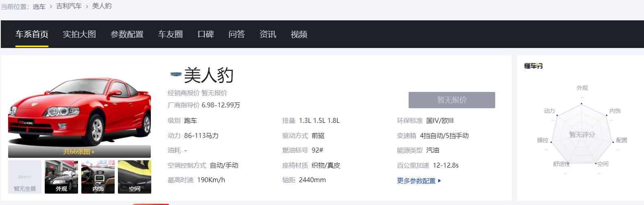Open the 问答 tab
The height and width of the screenshot is (205, 644).
point(237,34)
